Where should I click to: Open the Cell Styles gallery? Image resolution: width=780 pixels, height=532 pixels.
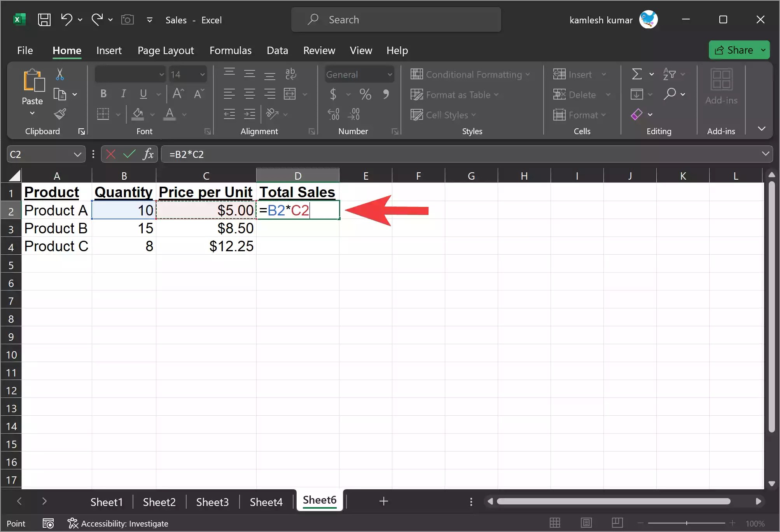tap(443, 115)
